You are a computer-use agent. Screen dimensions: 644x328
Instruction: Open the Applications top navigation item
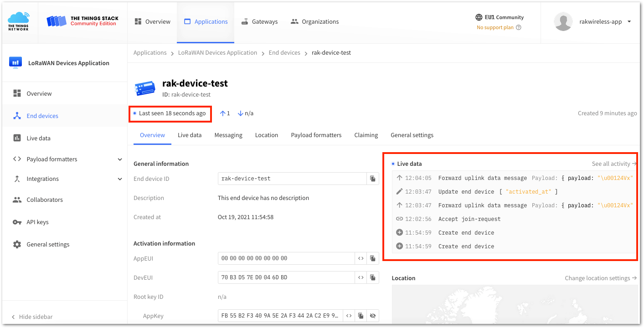pyautogui.click(x=206, y=21)
